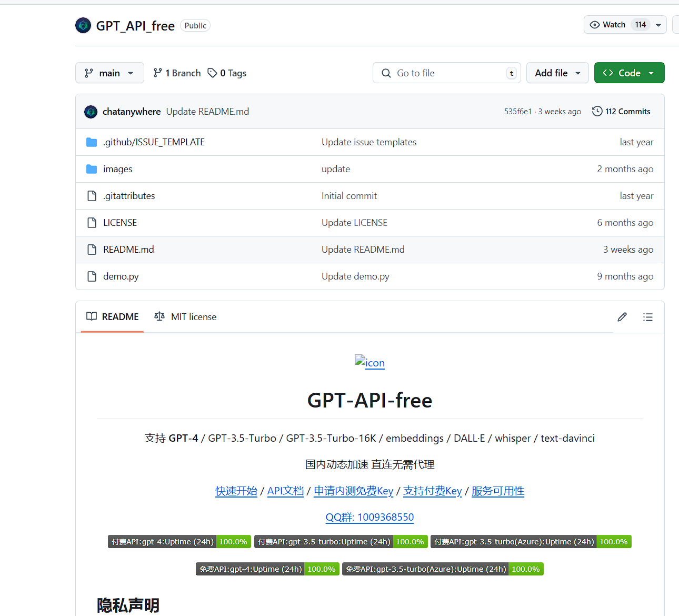This screenshot has height=616, width=679.
Task: Click the chatanywhere avatar in commit row
Action: point(91,112)
